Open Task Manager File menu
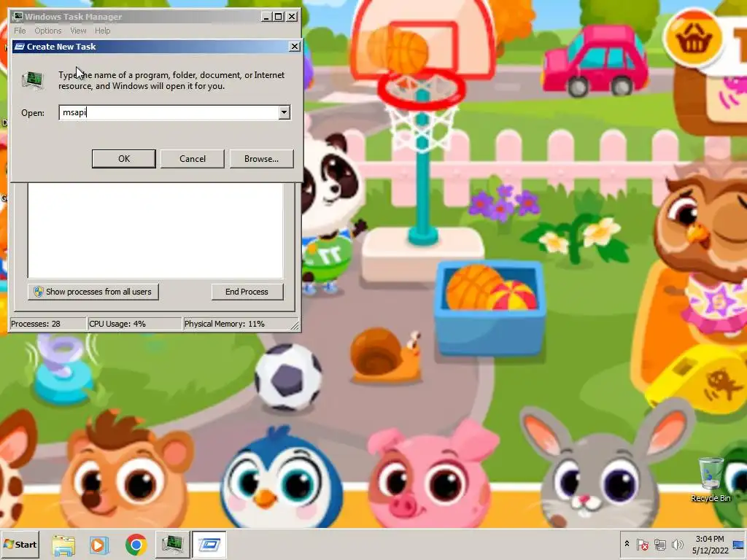Image resolution: width=747 pixels, height=560 pixels. click(20, 31)
